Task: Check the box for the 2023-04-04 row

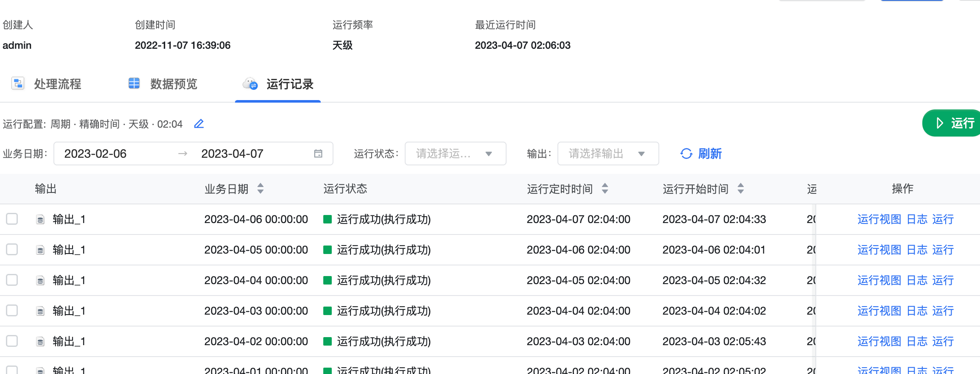Action: point(12,280)
